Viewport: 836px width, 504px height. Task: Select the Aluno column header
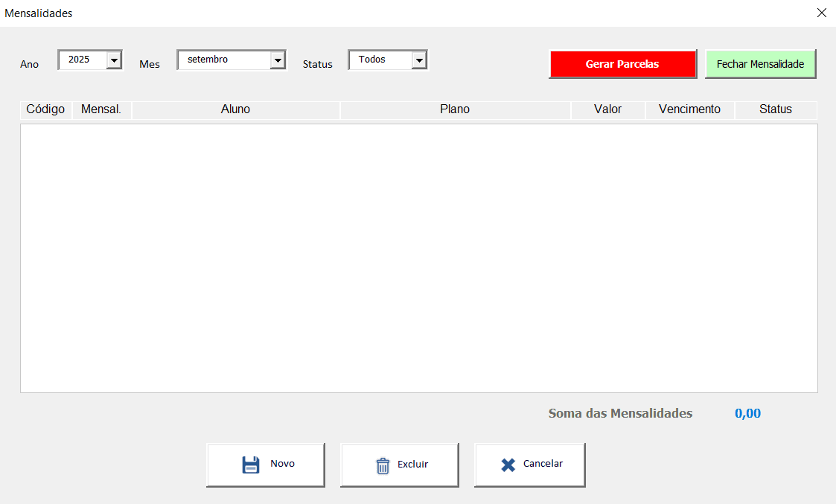point(235,109)
